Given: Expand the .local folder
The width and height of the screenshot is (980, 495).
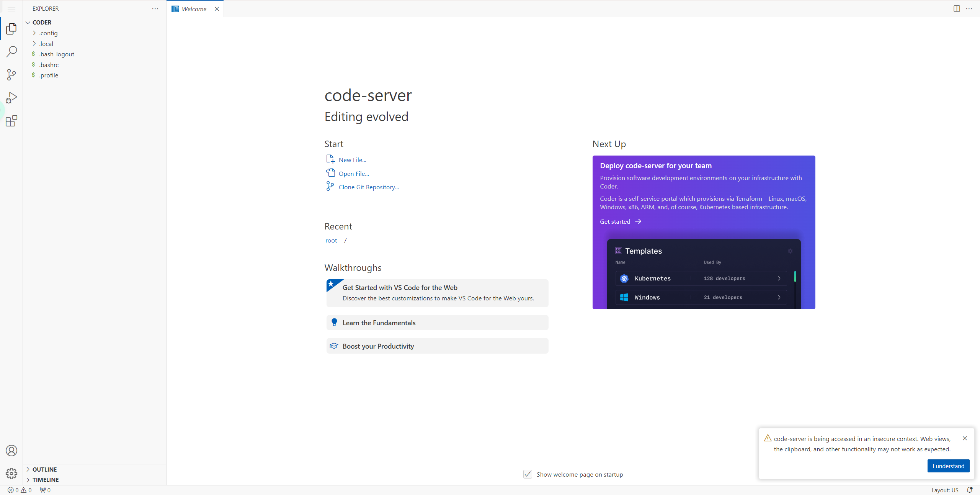Looking at the screenshot, I should [x=46, y=44].
